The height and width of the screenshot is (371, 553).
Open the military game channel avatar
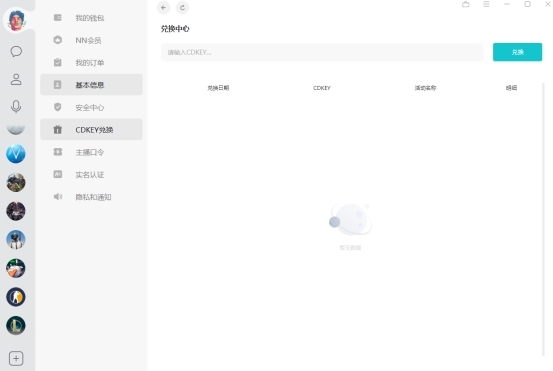[16, 182]
